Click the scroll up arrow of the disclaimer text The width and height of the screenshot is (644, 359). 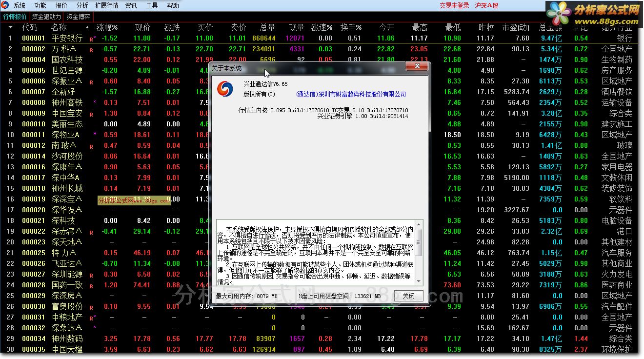(419, 224)
